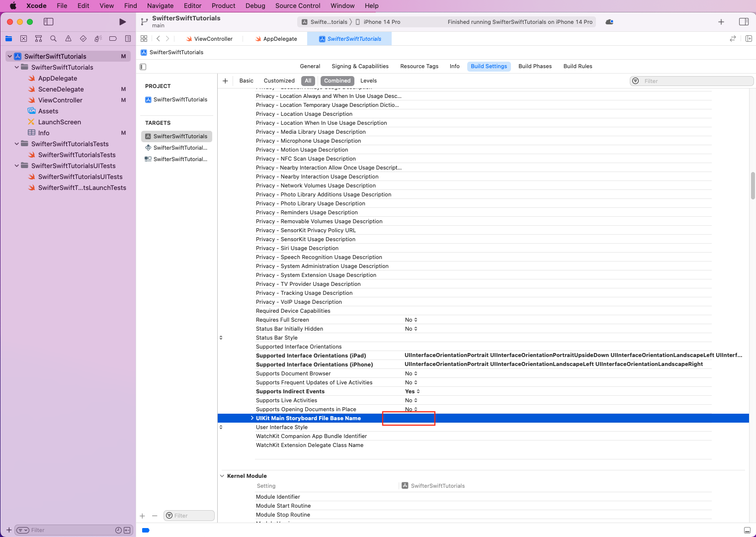This screenshot has height=537, width=756.
Task: Open the Source Control menu
Action: tap(298, 6)
